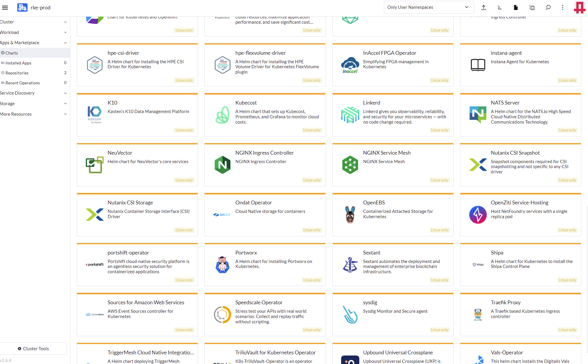Open the hamburger navigation menu
The height and width of the screenshot is (364, 588).
tap(5, 8)
